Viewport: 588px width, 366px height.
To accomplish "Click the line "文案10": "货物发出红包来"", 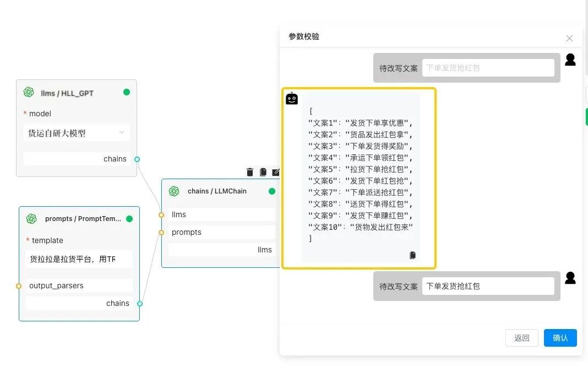I will pos(361,227).
